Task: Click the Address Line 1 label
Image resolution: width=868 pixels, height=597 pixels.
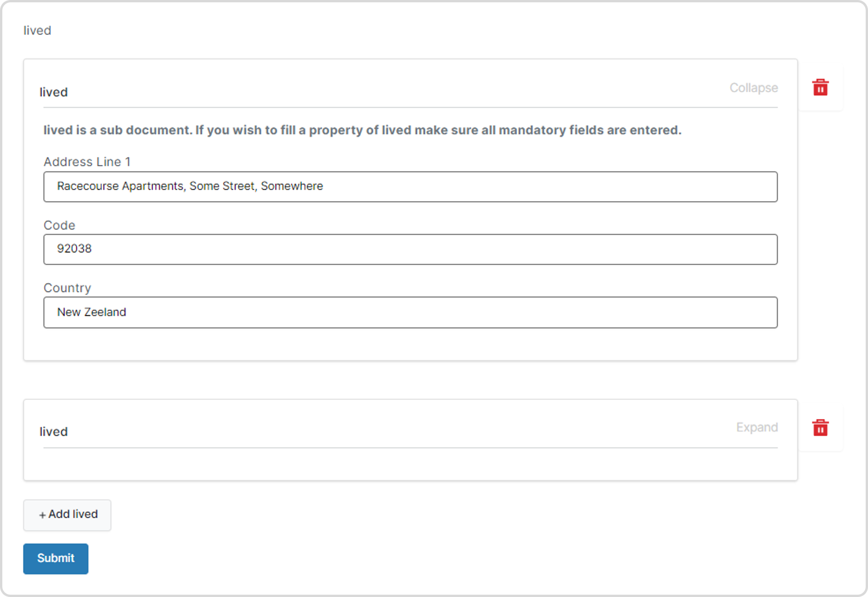Action: point(87,162)
